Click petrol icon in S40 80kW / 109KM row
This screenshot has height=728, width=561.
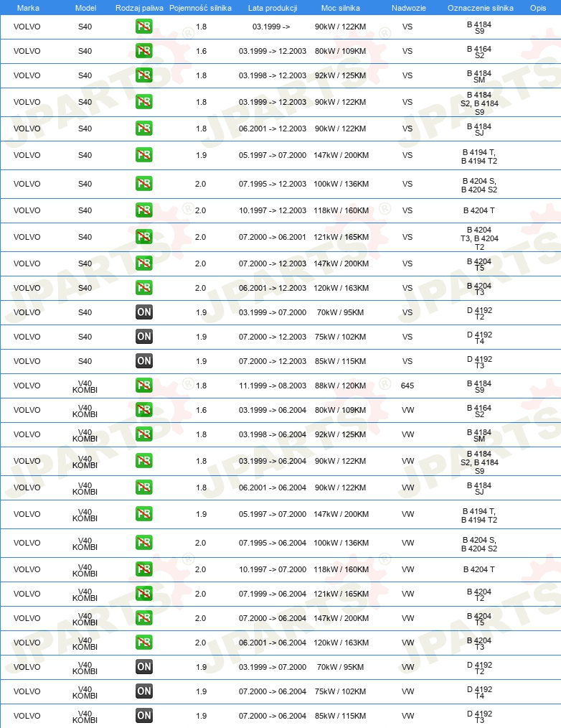point(144,50)
